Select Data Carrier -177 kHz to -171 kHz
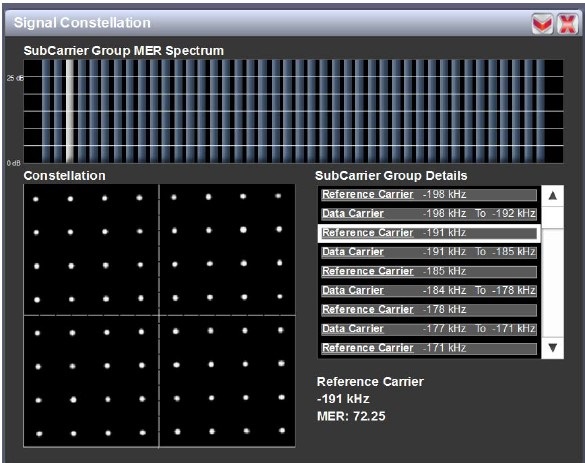This screenshot has height=463, width=585. click(429, 329)
